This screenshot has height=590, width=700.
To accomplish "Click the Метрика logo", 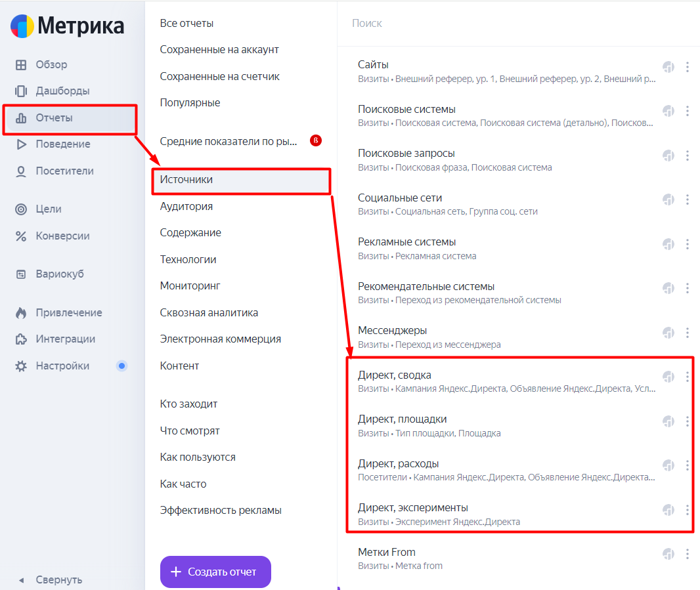I will (x=67, y=26).
